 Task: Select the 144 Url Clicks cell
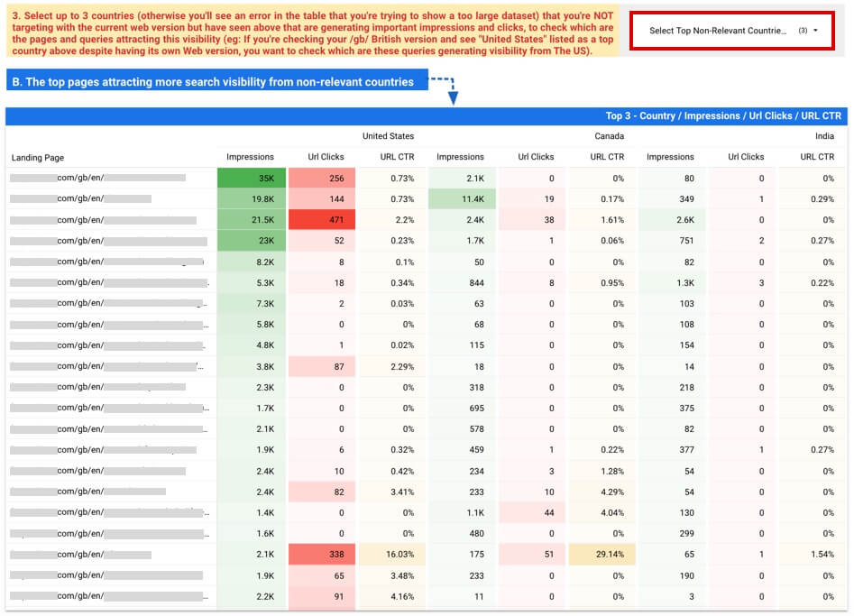click(x=322, y=198)
